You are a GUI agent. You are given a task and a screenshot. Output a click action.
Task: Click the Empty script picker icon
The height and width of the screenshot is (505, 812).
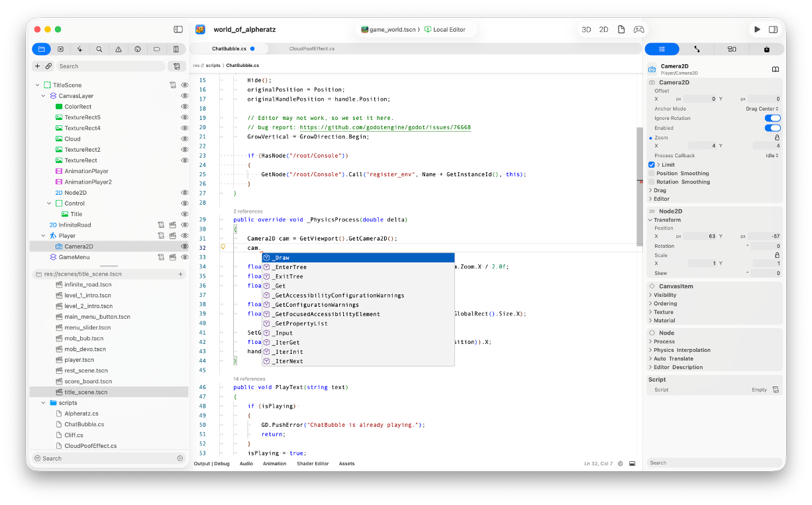[776, 390]
